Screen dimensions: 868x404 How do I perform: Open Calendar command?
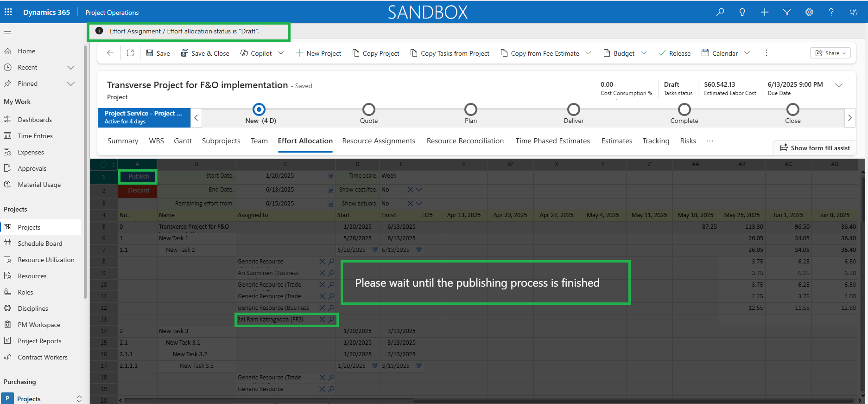point(720,53)
